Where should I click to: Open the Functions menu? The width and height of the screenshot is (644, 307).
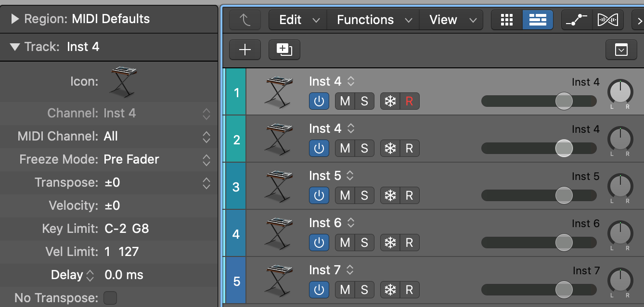(x=374, y=20)
